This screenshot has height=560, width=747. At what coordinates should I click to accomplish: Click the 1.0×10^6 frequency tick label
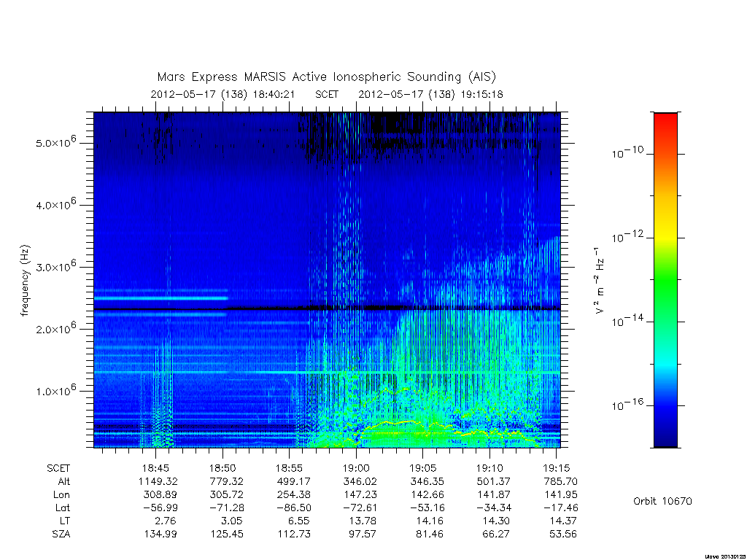56,391
